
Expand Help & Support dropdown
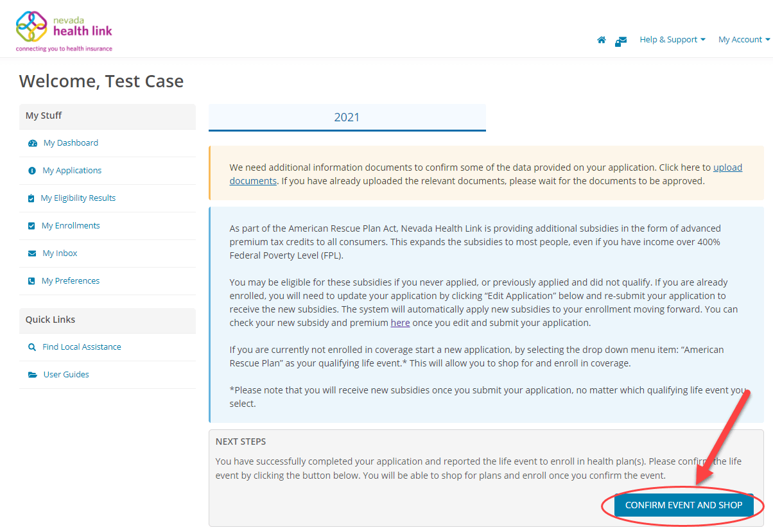[672, 40]
